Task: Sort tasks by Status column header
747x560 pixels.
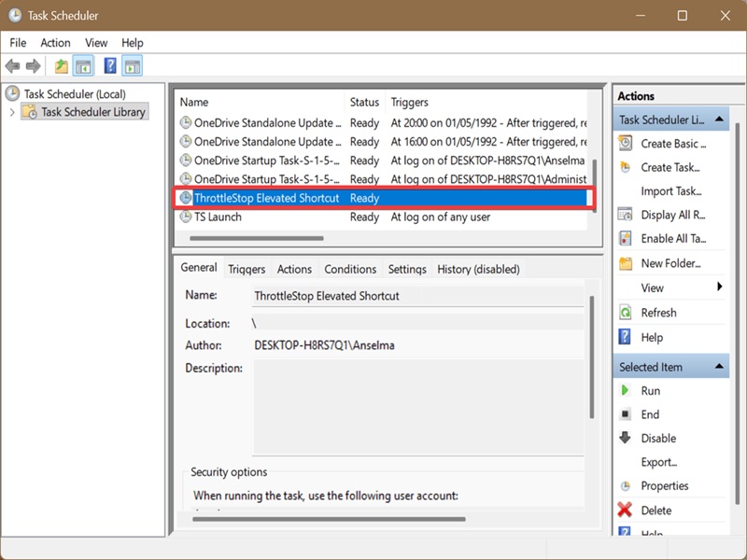Action: click(364, 102)
